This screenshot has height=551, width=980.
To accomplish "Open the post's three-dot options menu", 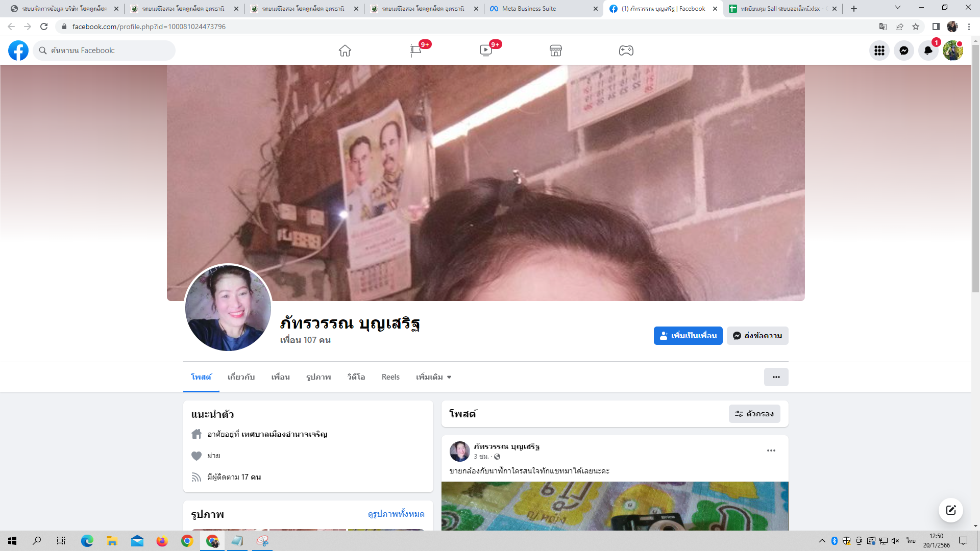I will (x=771, y=450).
